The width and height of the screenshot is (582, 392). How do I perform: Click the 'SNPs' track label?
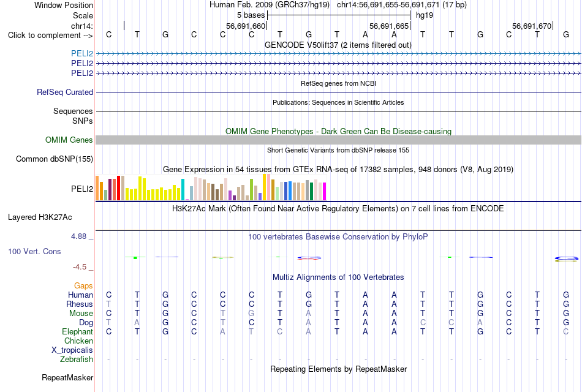point(83,121)
